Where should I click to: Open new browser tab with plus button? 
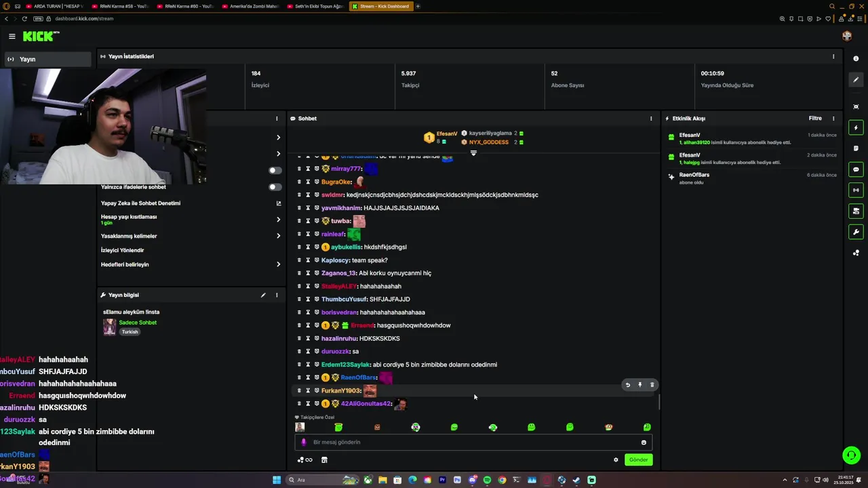(418, 6)
